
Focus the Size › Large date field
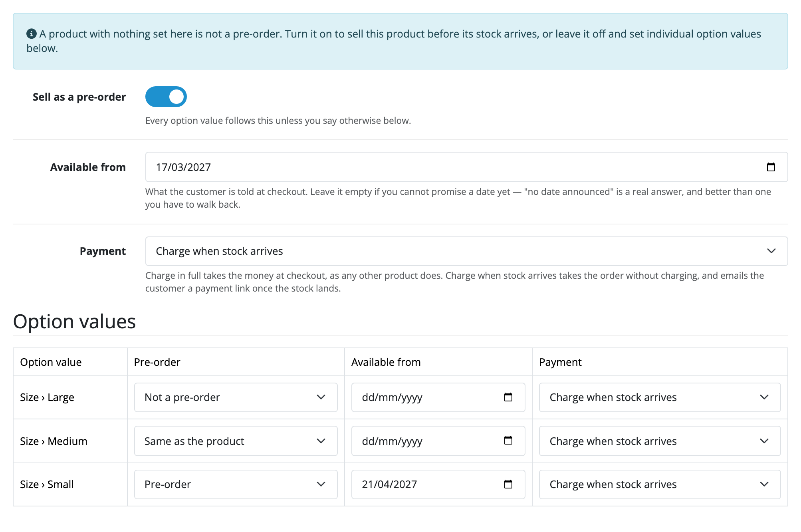438,397
